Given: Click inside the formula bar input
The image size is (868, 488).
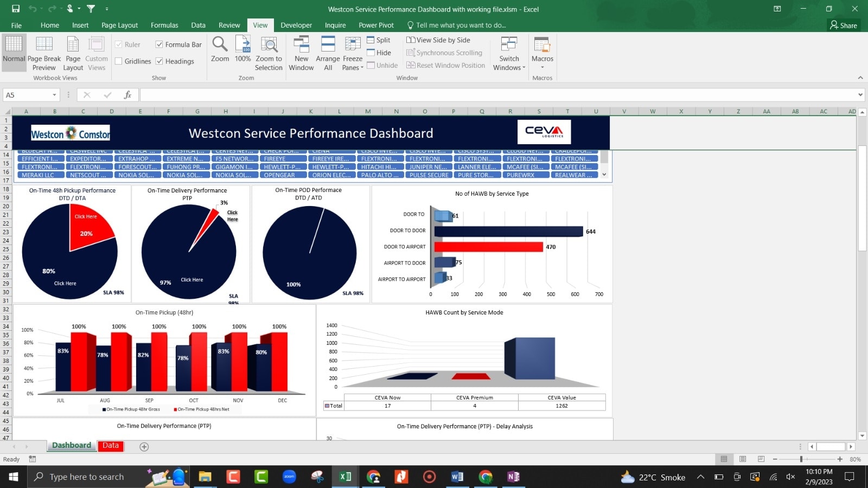Looking at the screenshot, I should coord(498,95).
